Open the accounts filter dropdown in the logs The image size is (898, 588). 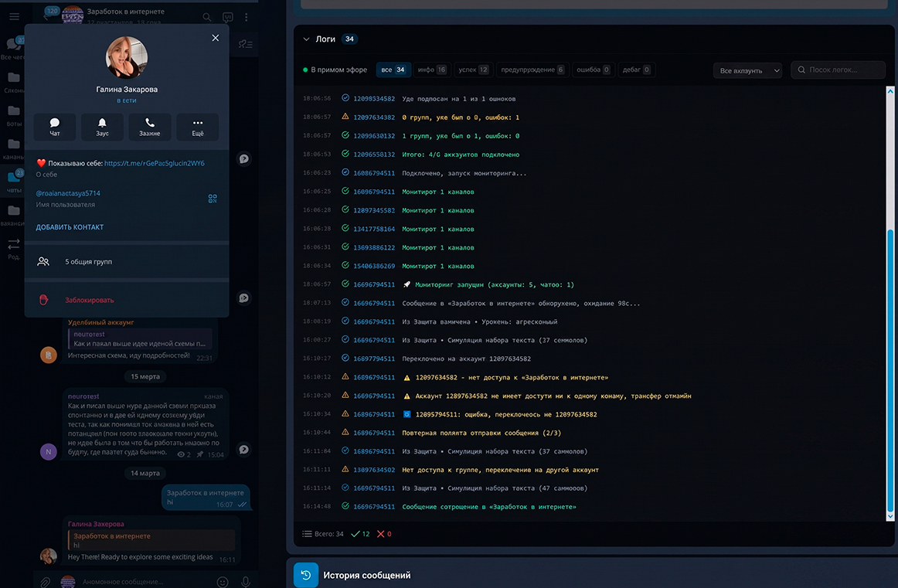tap(747, 70)
